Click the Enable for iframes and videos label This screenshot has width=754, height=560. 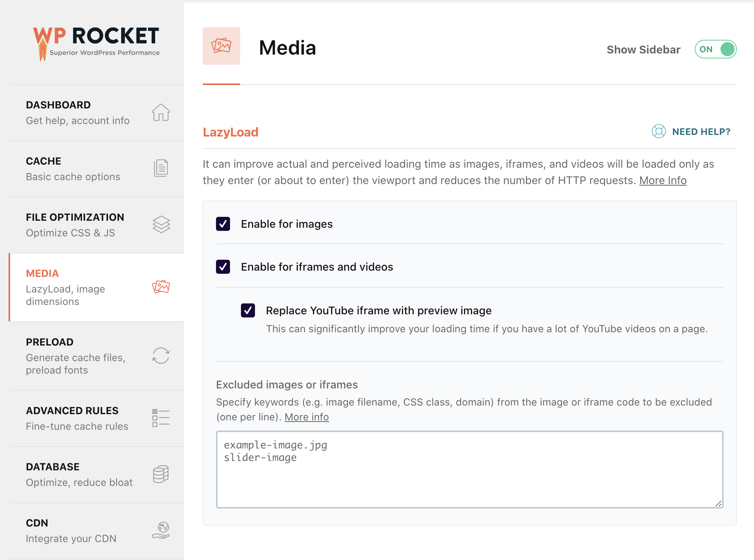317,267
